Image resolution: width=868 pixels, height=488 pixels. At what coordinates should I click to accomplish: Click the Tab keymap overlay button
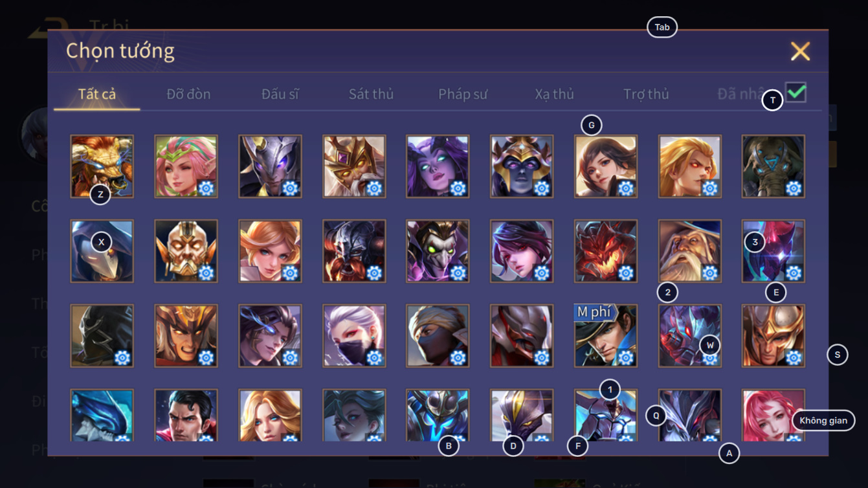pyautogui.click(x=662, y=27)
